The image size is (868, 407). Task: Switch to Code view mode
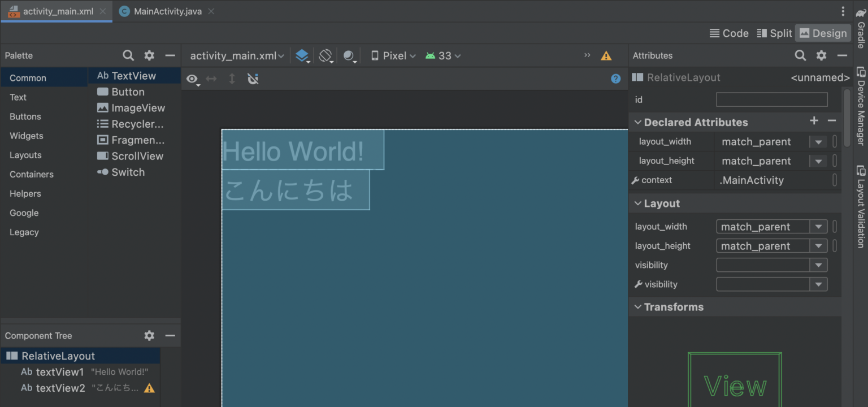729,33
